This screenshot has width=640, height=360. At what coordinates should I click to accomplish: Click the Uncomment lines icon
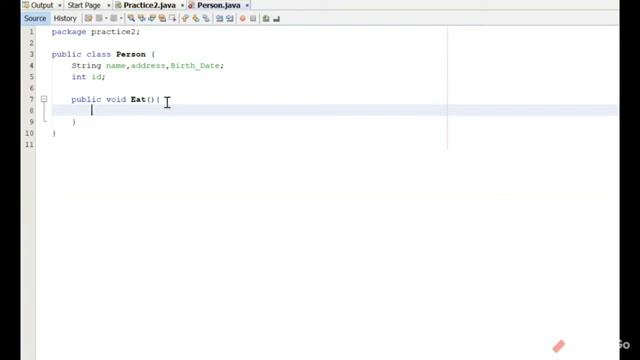point(276,18)
